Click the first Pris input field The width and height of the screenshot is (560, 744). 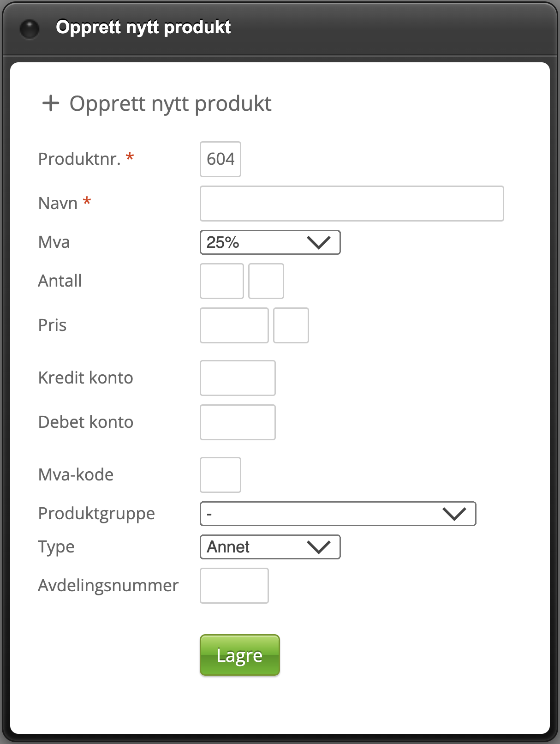click(x=234, y=325)
